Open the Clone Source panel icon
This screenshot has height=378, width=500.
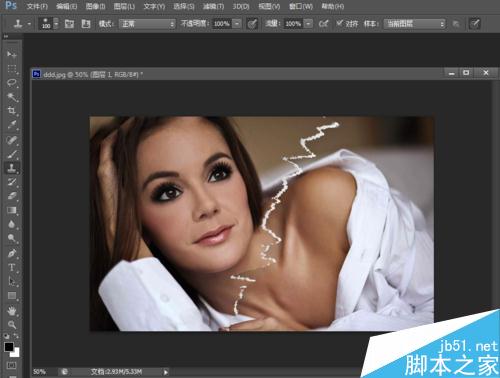(x=86, y=24)
